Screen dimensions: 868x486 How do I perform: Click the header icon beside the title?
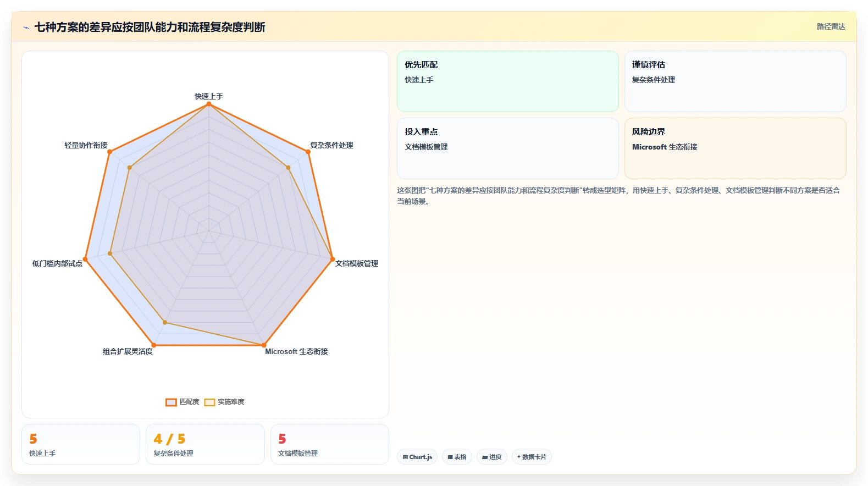[x=26, y=27]
